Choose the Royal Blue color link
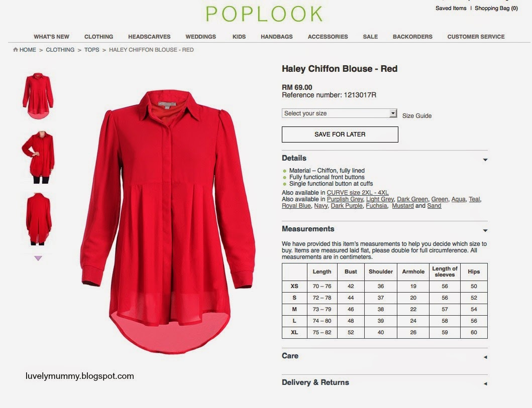The height and width of the screenshot is (408, 532). click(x=296, y=206)
